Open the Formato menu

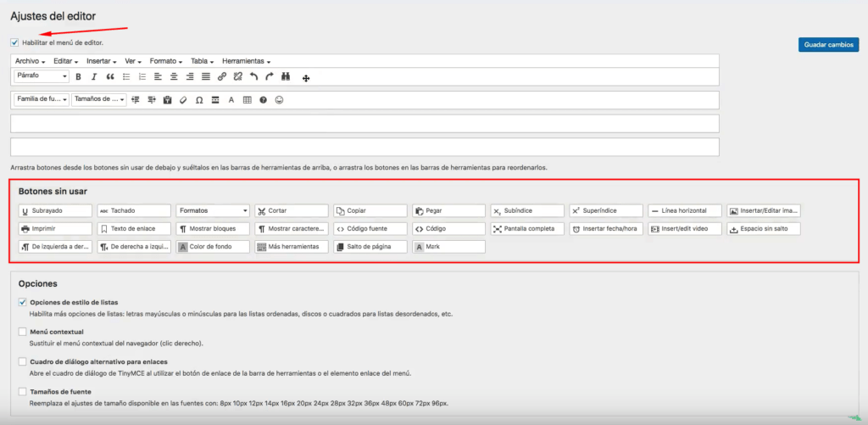tap(166, 61)
